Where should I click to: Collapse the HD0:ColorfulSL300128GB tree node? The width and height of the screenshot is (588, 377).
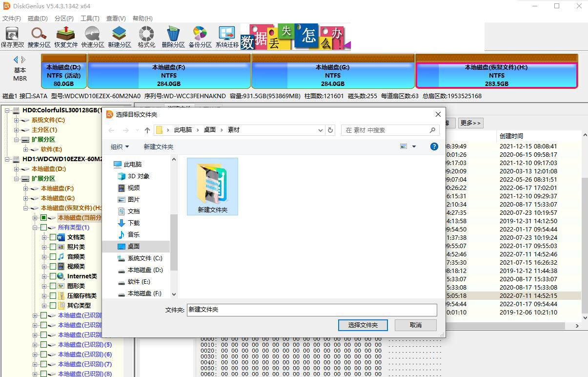[x=7, y=110]
